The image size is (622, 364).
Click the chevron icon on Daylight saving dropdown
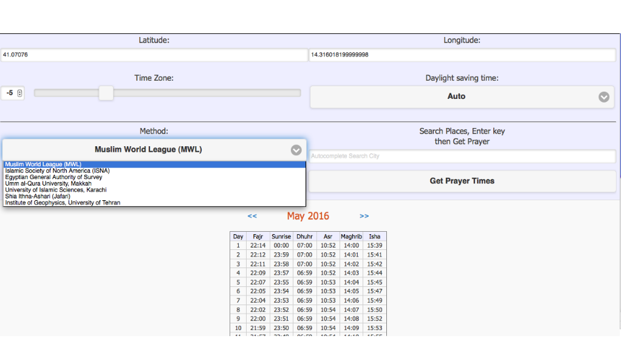tap(604, 96)
